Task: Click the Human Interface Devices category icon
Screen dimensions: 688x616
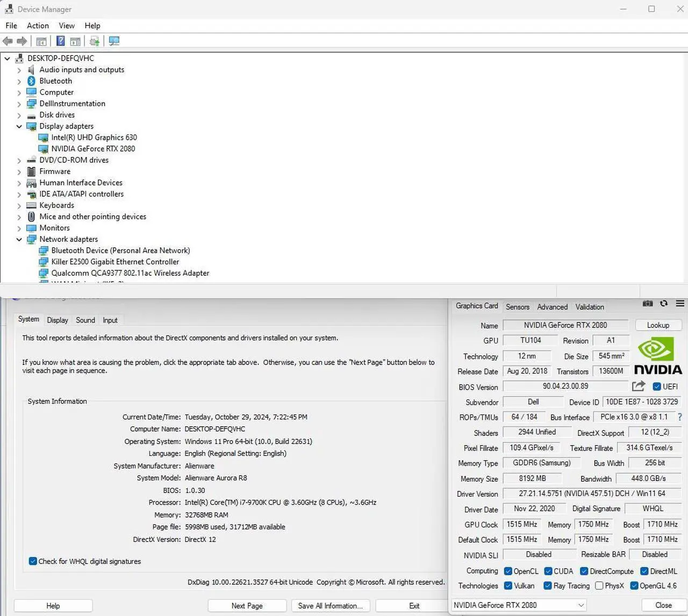Action: click(x=31, y=183)
